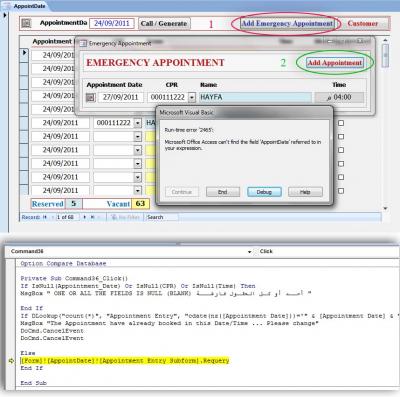Open the Command36 object dropdown in code editor
The width and height of the screenshot is (400, 397).
(x=249, y=252)
